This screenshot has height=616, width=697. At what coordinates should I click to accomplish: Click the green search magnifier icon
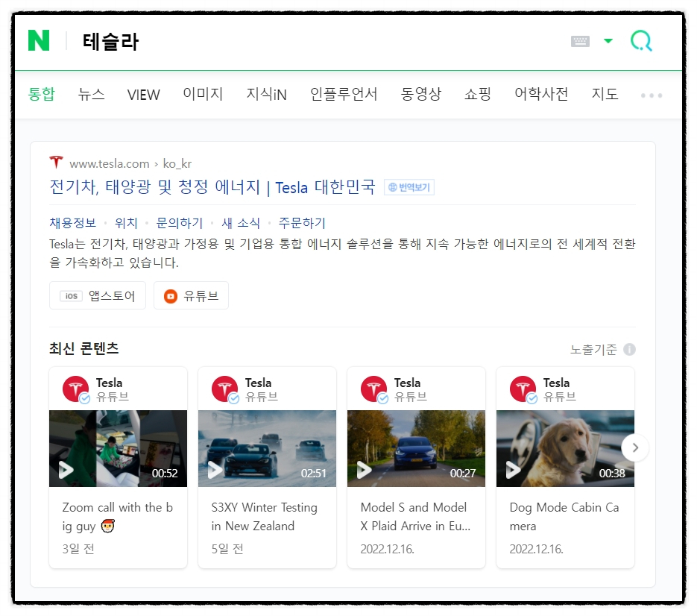(x=641, y=41)
